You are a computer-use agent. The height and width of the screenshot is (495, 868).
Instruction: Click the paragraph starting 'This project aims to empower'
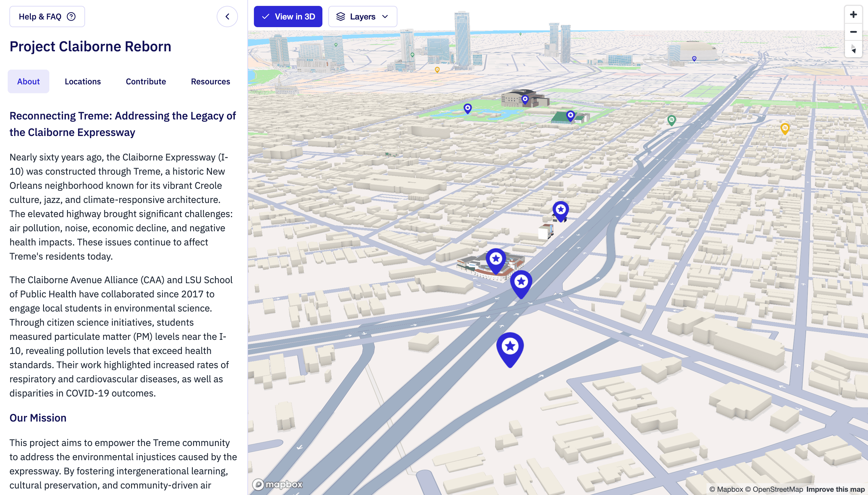point(123,464)
